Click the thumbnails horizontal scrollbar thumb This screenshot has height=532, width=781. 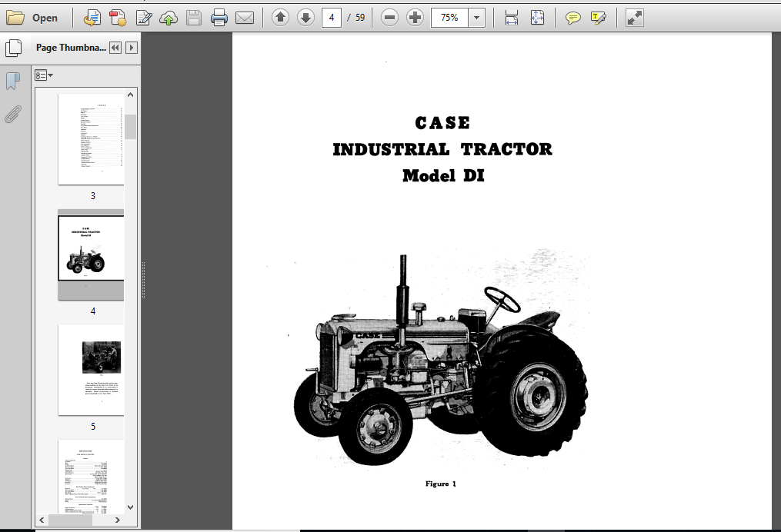[70, 520]
